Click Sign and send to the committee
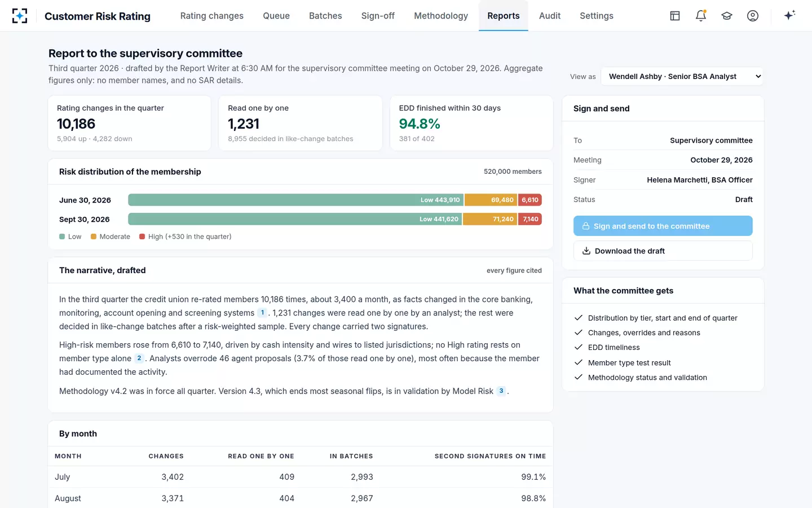 (663, 226)
